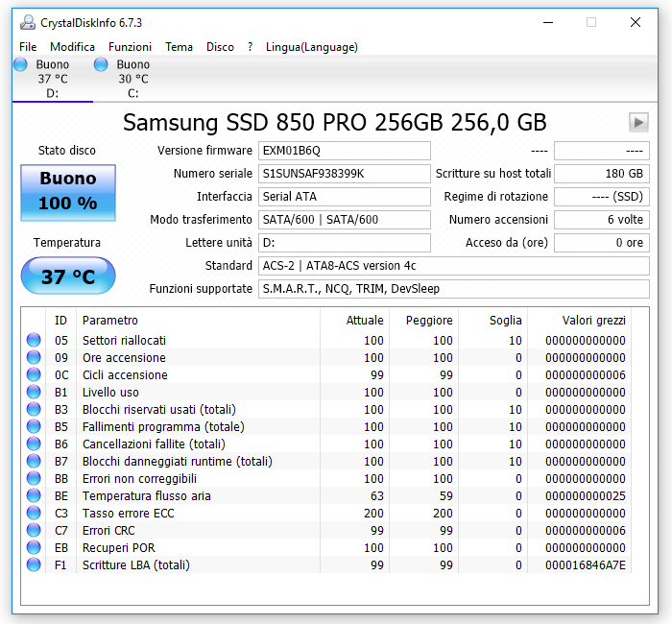Image resolution: width=672 pixels, height=624 pixels.
Task: Click the Acceso da (ore) value 0 ore
Action: pyautogui.click(x=602, y=243)
